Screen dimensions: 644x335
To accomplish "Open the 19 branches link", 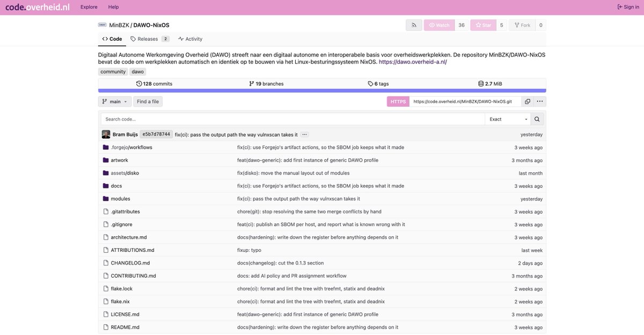I will pos(266,84).
